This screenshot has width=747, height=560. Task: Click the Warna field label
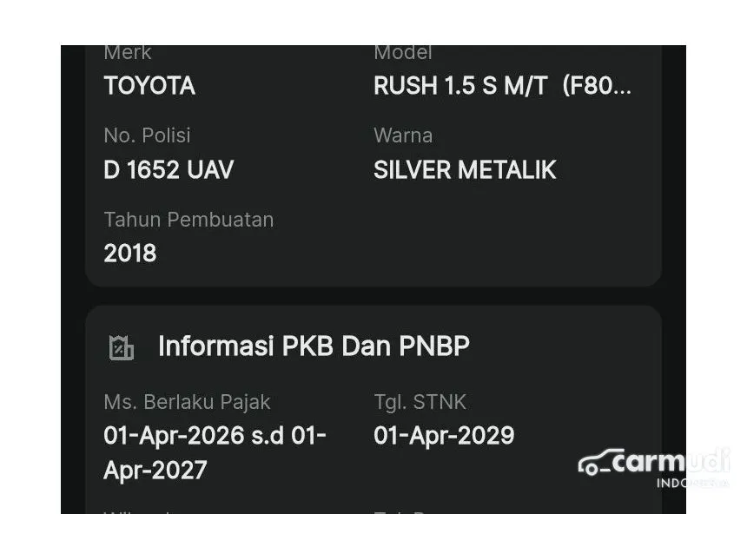pyautogui.click(x=403, y=135)
